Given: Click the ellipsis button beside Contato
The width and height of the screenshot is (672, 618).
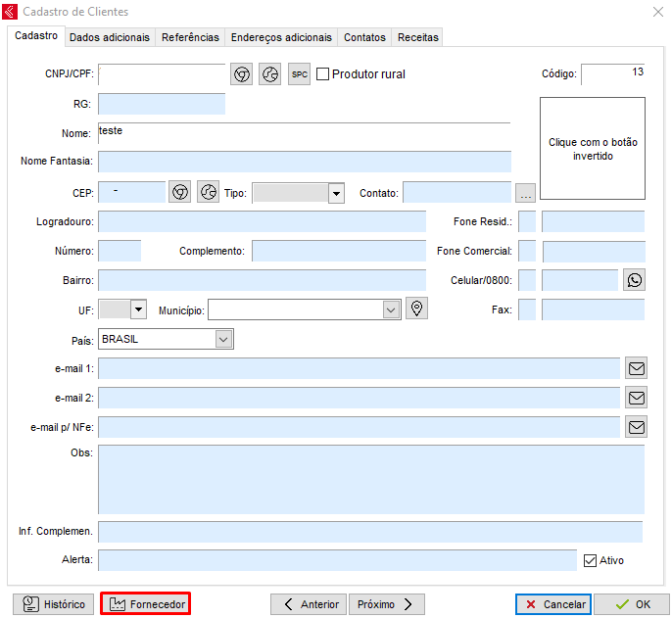Looking at the screenshot, I should click(x=525, y=193).
